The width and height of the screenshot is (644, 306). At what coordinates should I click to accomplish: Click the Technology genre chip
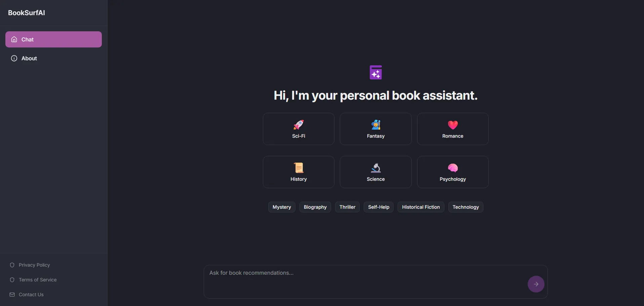pyautogui.click(x=466, y=207)
